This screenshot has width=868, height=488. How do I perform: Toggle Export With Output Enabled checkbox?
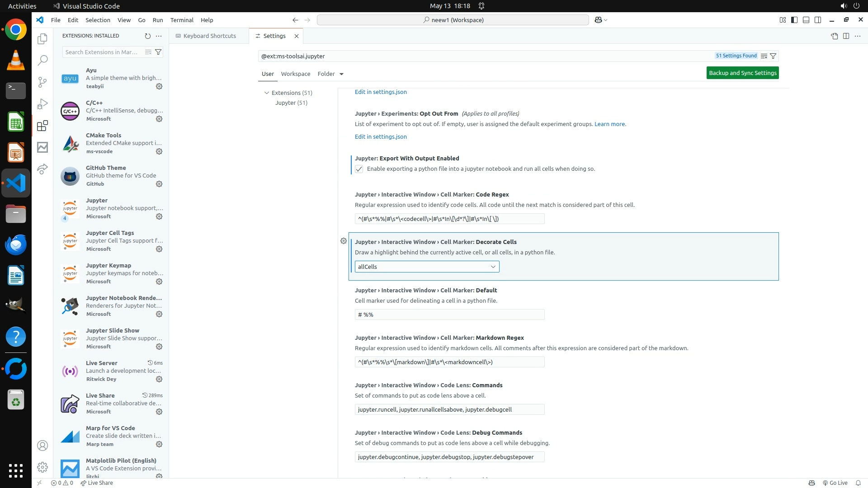359,169
